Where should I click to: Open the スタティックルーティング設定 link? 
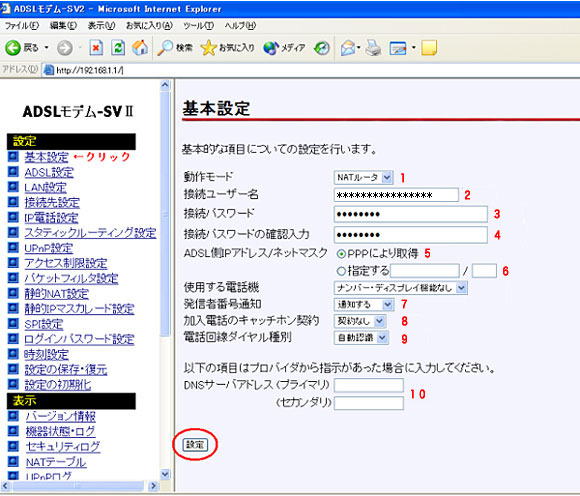coord(90,233)
